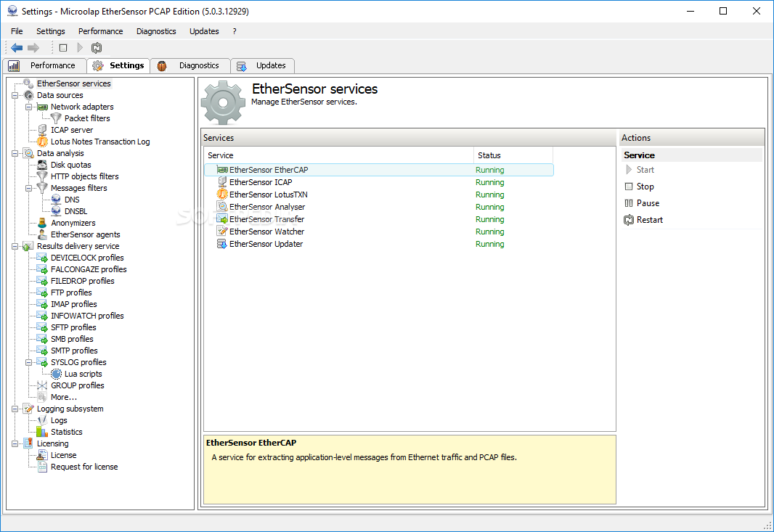Click the Statistics chart icon
Screen dimensions: 774x532
click(x=42, y=432)
